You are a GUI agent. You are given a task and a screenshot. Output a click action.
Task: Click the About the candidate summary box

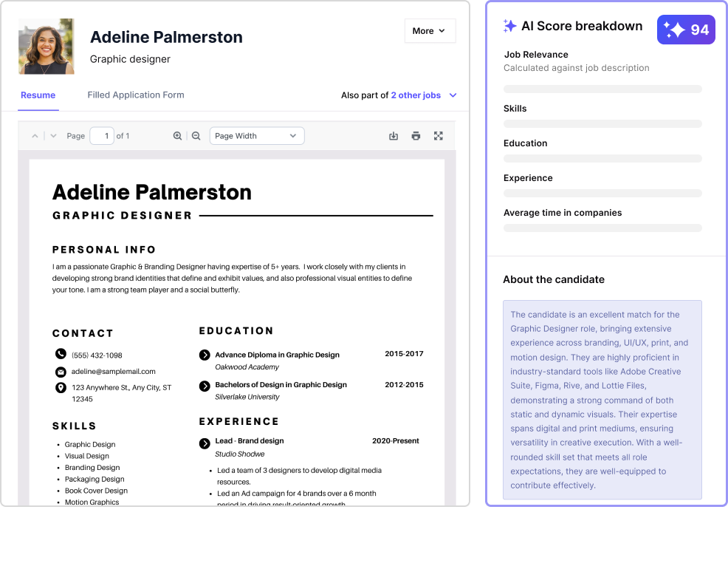click(x=602, y=400)
